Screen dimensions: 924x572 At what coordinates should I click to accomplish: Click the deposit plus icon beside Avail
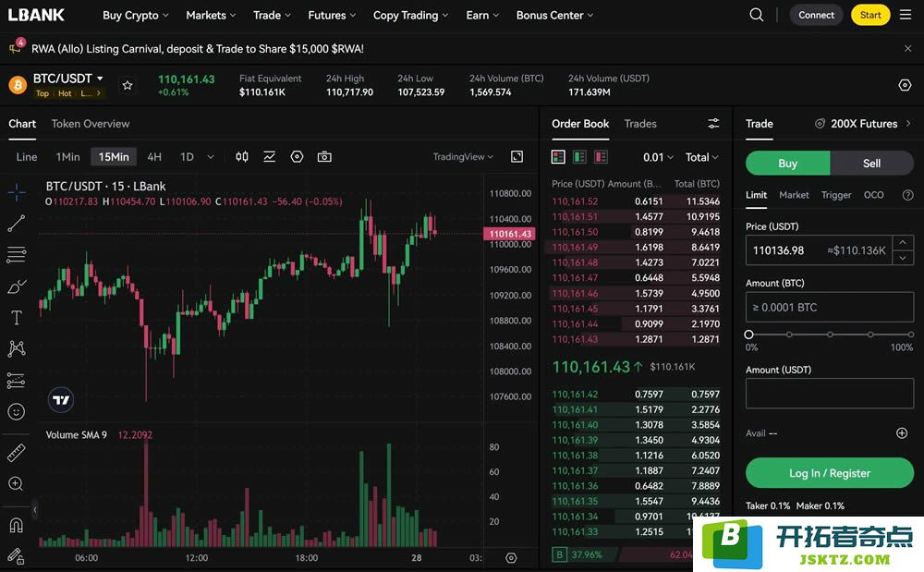902,433
